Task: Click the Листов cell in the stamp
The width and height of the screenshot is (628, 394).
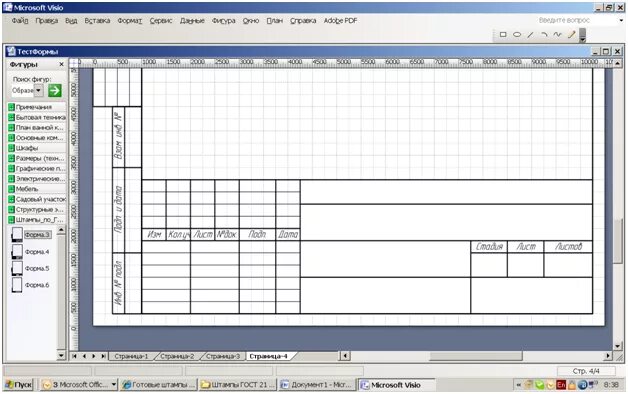Action: pos(568,247)
